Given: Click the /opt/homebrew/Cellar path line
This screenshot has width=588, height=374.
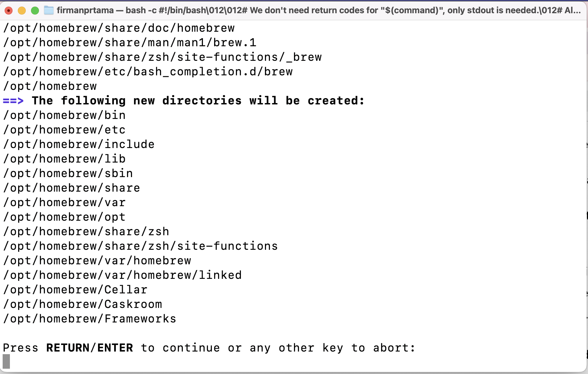Looking at the screenshot, I should pyautogui.click(x=75, y=290).
